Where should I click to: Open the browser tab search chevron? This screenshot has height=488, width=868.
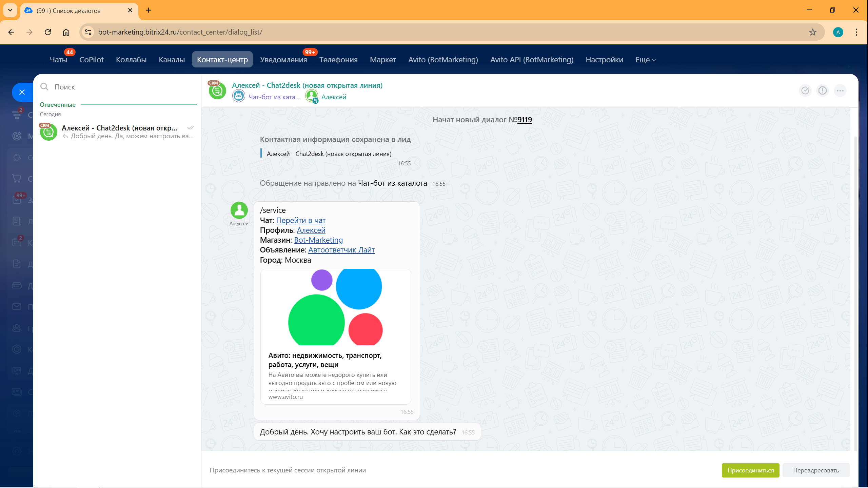(x=10, y=10)
